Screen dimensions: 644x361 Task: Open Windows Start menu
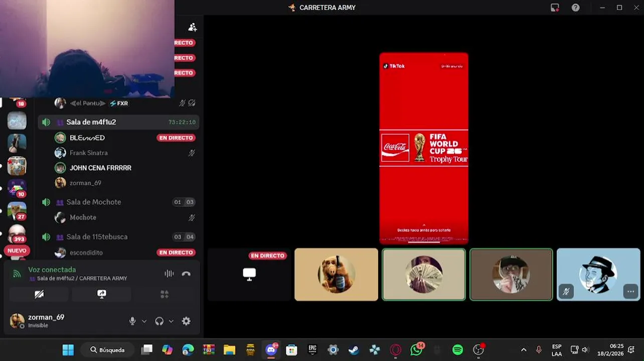[68, 350]
